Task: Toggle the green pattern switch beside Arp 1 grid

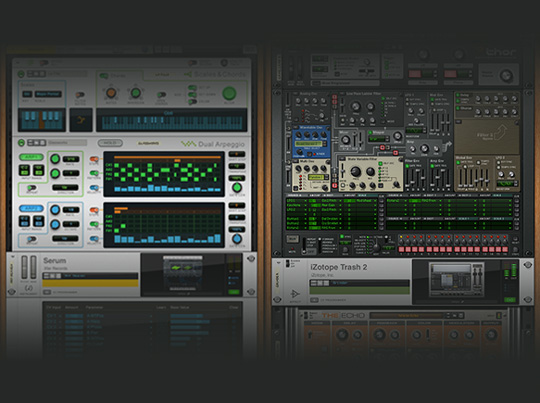Action: tap(94, 173)
